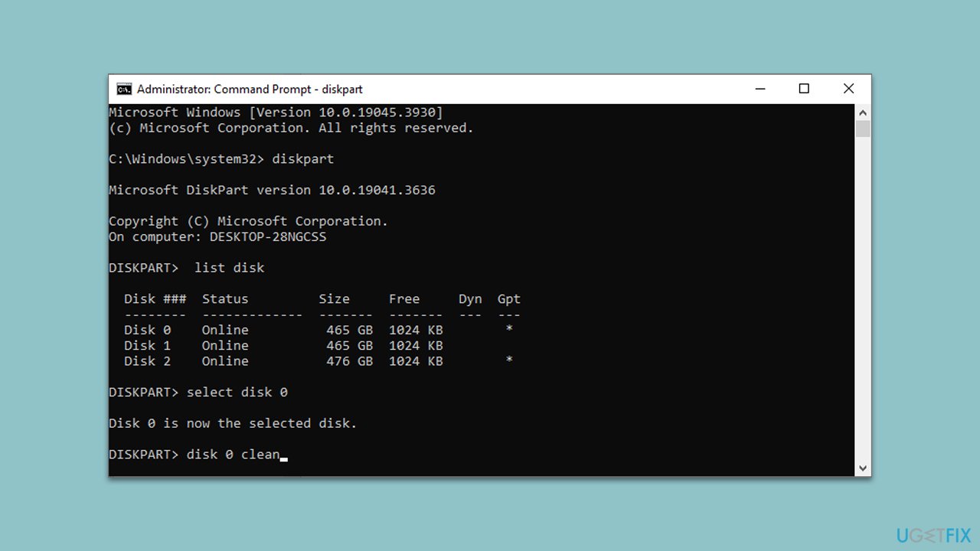The image size is (980, 551).
Task: Click the 'disk 0 clean' command text
Action: [x=234, y=454]
